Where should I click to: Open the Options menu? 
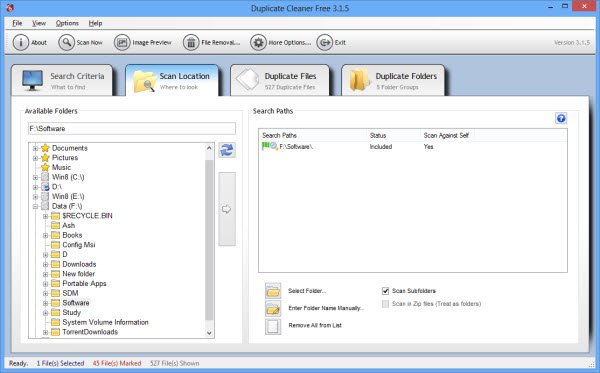click(67, 23)
